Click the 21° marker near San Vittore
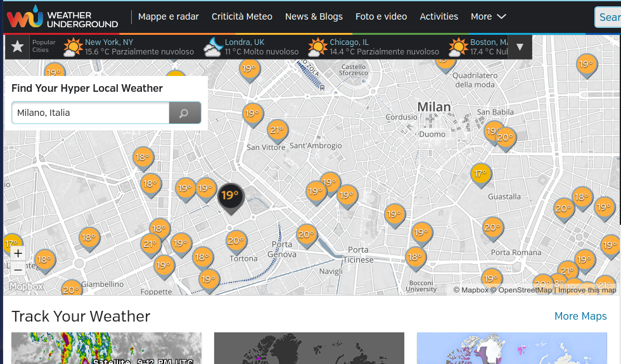This screenshot has width=621, height=364. 277,131
